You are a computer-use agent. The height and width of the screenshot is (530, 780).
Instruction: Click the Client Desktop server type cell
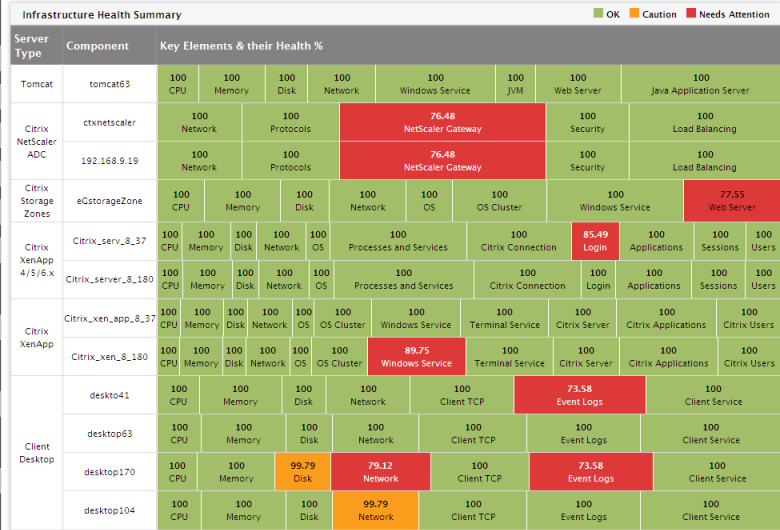[37, 453]
